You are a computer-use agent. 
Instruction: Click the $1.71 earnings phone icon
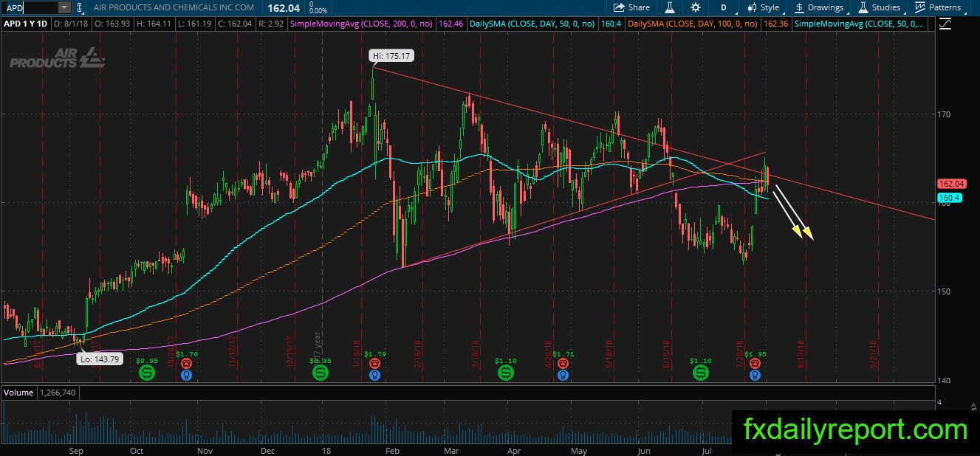click(563, 363)
